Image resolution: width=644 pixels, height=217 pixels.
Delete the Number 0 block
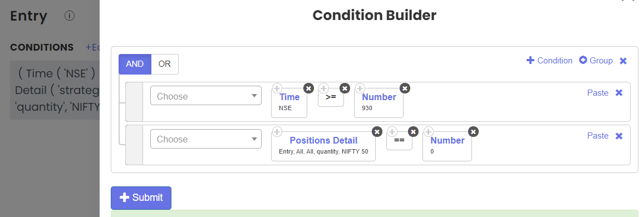point(473,132)
